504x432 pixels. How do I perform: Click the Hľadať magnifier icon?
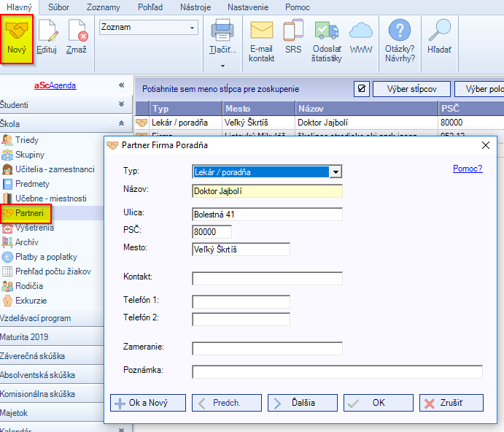pyautogui.click(x=439, y=30)
